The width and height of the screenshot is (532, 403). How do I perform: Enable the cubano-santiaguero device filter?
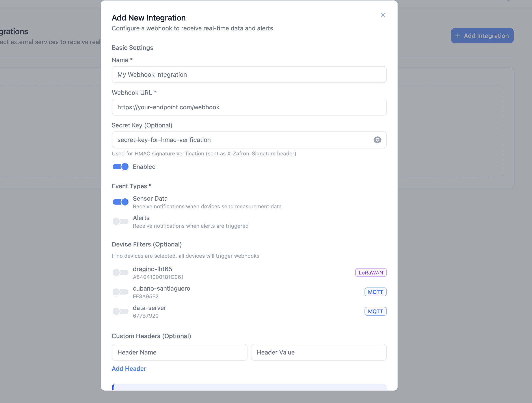coord(120,292)
